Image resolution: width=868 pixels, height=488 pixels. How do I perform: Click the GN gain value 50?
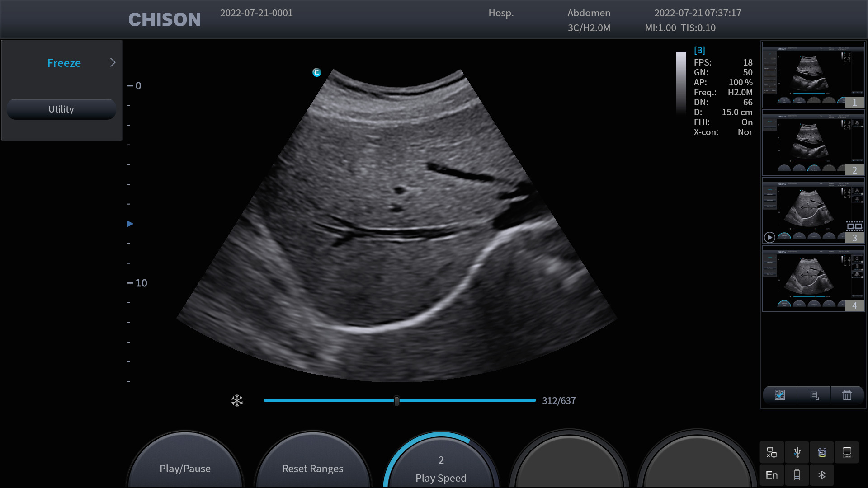(748, 72)
